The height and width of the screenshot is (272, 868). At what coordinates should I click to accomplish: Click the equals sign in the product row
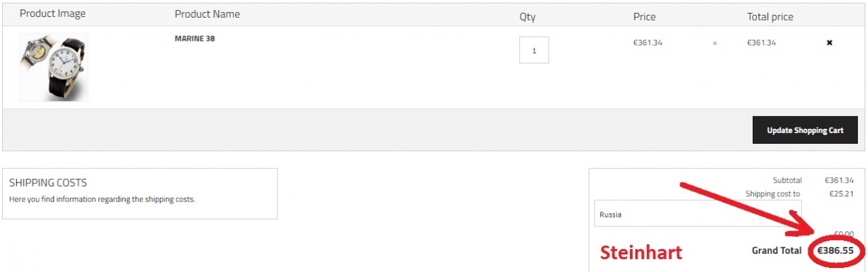tap(714, 43)
